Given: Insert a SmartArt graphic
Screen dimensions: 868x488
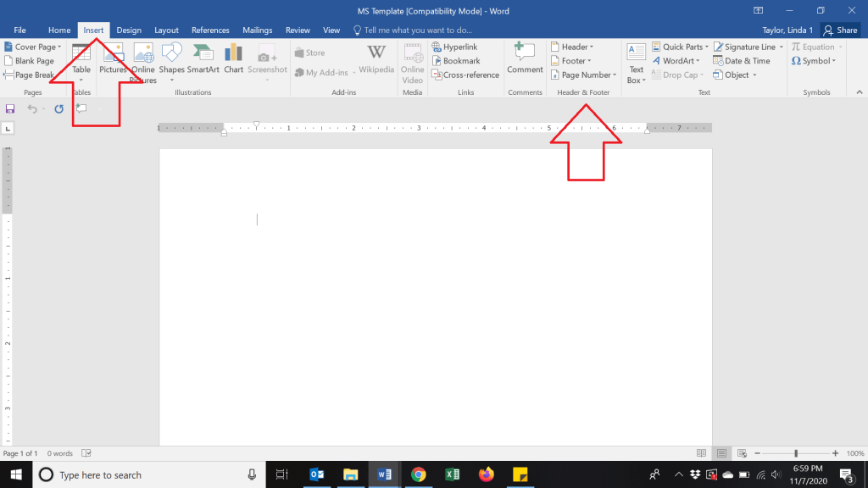Looking at the screenshot, I should [x=203, y=58].
